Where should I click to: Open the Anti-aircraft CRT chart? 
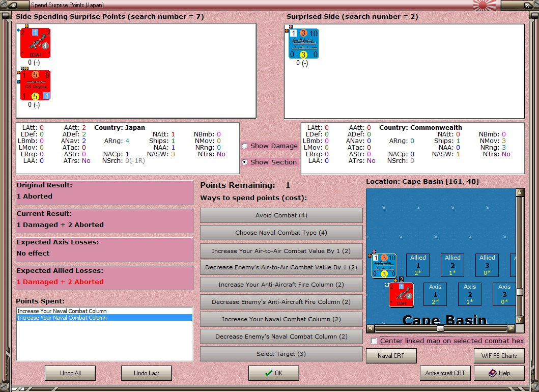click(x=445, y=373)
